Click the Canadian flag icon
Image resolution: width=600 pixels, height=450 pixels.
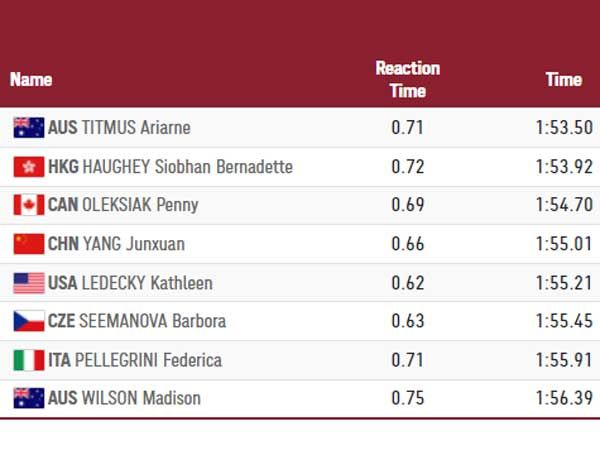point(29,205)
